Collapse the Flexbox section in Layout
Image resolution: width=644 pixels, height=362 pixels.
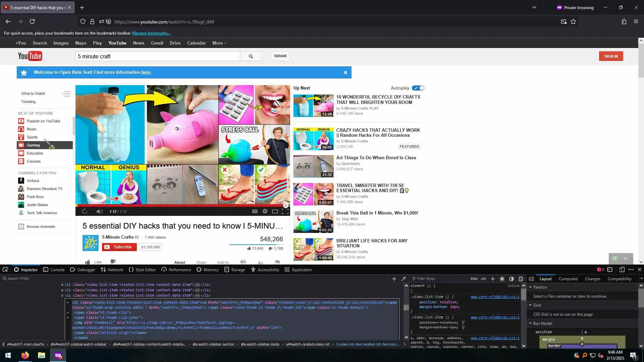531,287
